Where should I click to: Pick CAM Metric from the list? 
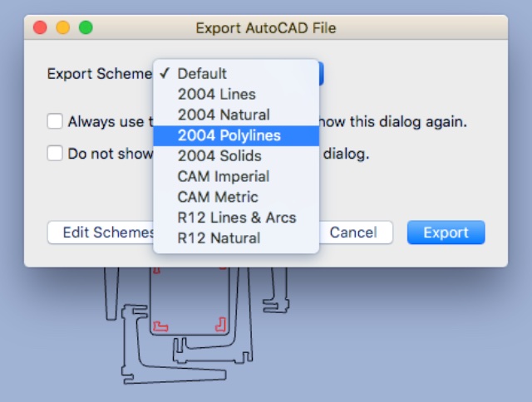236,198
